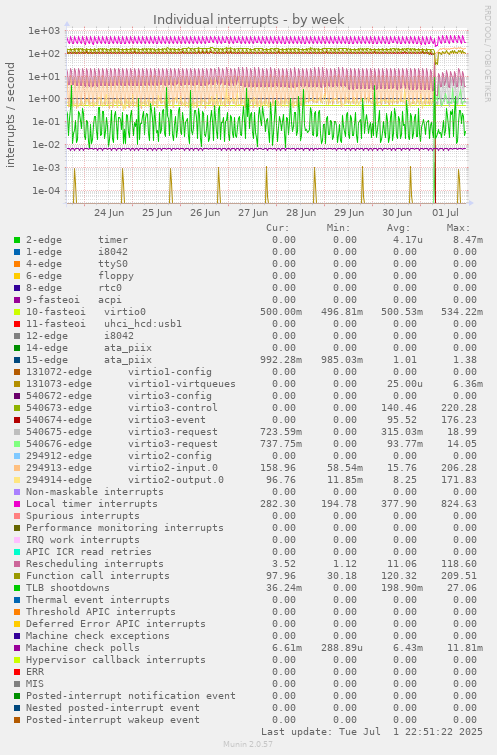This screenshot has width=497, height=755.
Task: Click the RRDTOOL / TOBI OETIKER watermark
Action: pyautogui.click(x=487, y=53)
